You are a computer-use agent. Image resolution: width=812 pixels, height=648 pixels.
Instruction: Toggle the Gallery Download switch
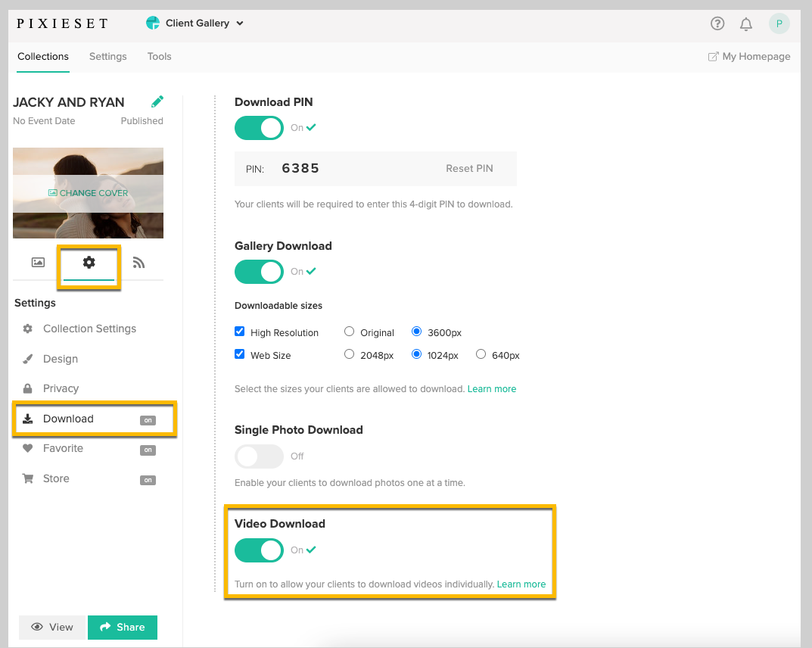click(x=259, y=272)
